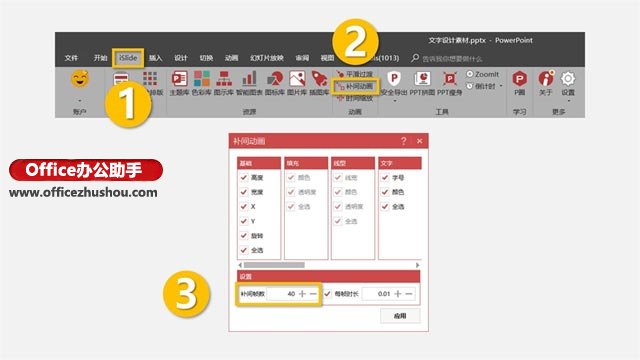Click the 倒计时 countdown tool

point(481,86)
